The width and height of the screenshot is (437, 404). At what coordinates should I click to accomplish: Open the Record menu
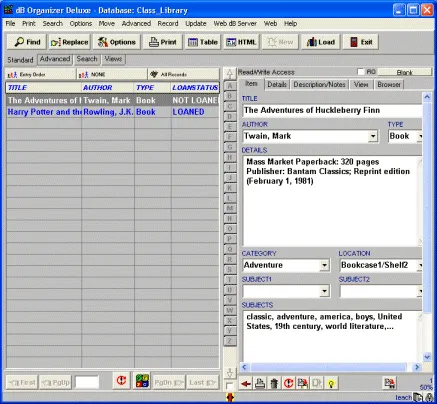click(168, 24)
